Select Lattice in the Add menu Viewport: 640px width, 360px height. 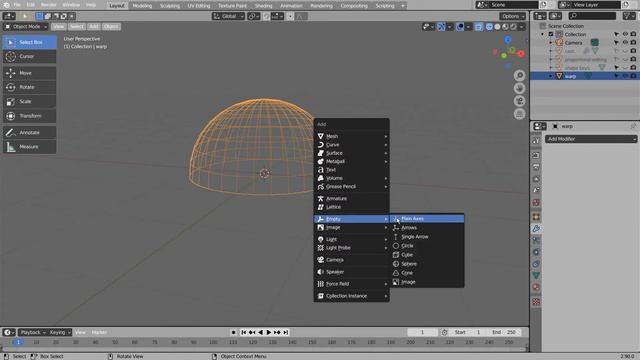[x=351, y=207]
